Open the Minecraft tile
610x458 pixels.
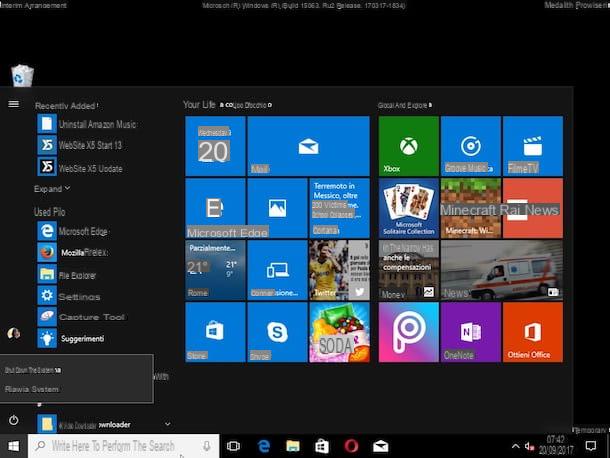point(471,208)
